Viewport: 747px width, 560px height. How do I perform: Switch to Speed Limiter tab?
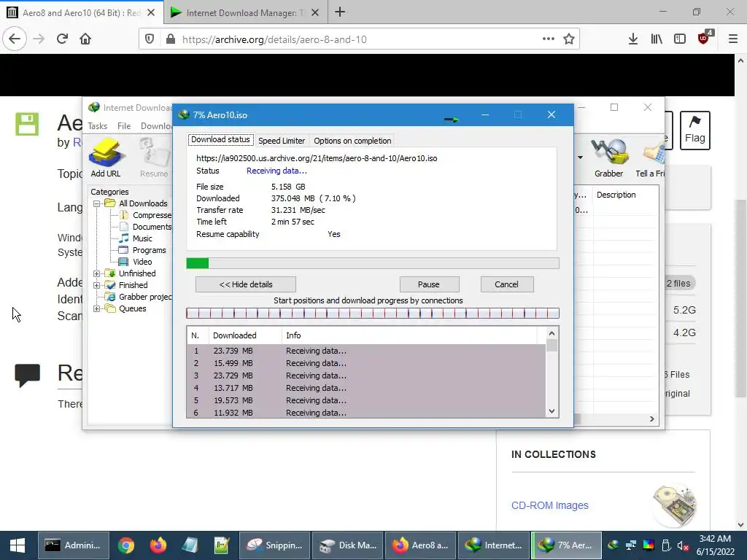pyautogui.click(x=282, y=141)
